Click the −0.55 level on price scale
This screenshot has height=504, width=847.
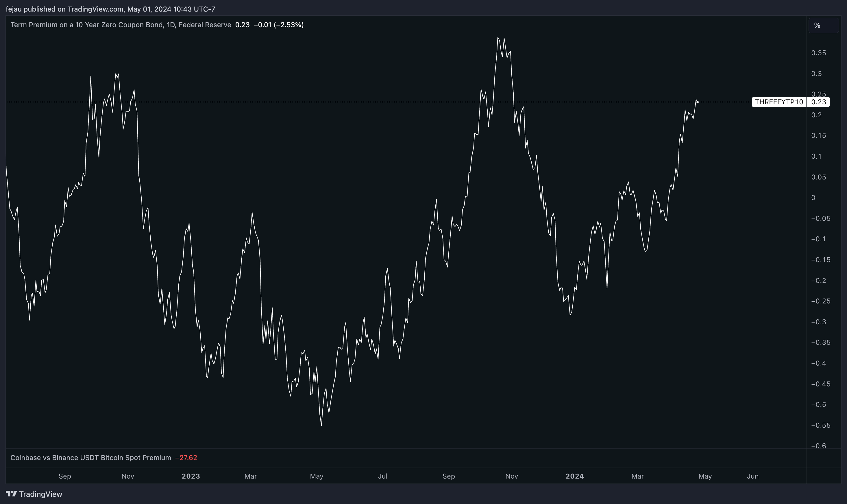click(820, 425)
